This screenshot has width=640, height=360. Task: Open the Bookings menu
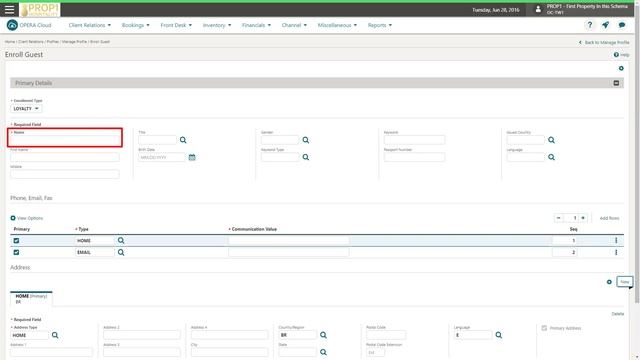(x=136, y=25)
